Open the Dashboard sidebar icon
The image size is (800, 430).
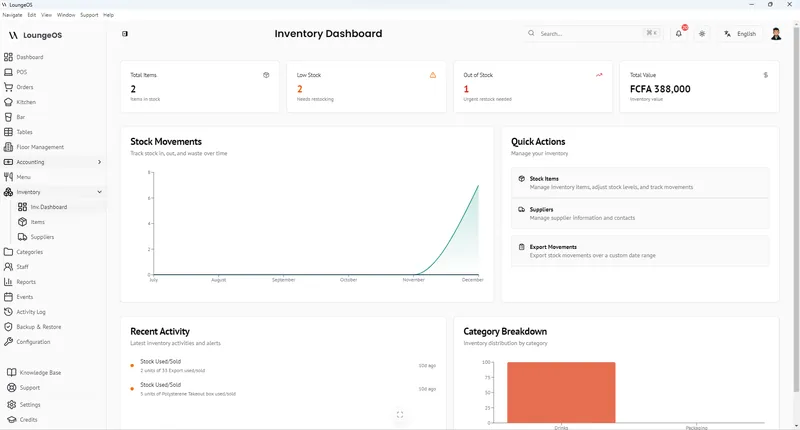8,57
